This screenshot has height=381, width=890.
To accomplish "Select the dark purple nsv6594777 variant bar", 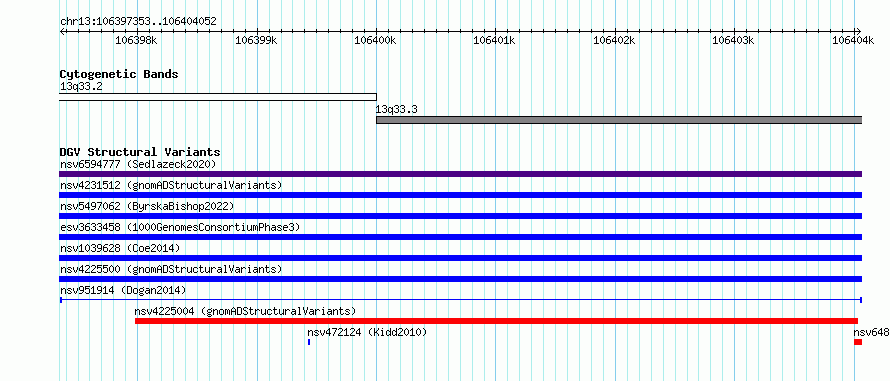I will tap(461, 174).
